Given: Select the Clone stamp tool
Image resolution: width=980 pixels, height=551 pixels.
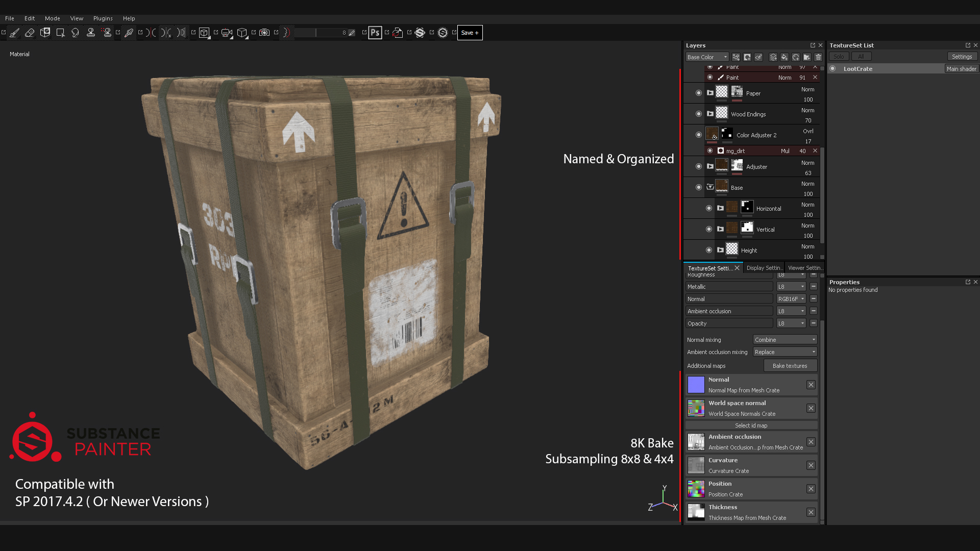Looking at the screenshot, I should pos(91,32).
